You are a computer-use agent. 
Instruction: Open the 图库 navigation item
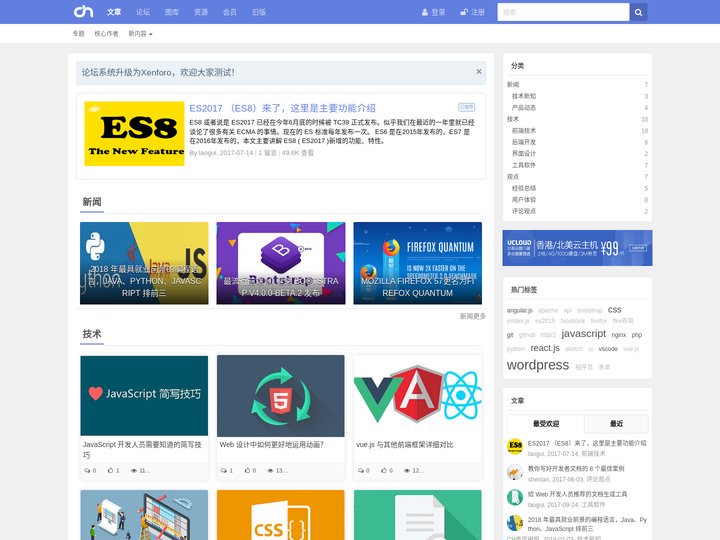pos(172,12)
